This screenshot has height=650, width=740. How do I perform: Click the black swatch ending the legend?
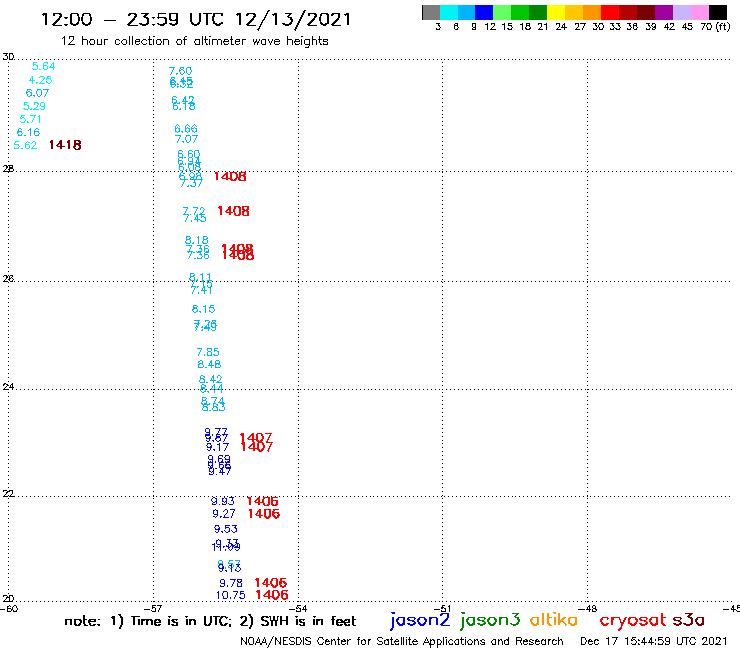tap(718, 12)
